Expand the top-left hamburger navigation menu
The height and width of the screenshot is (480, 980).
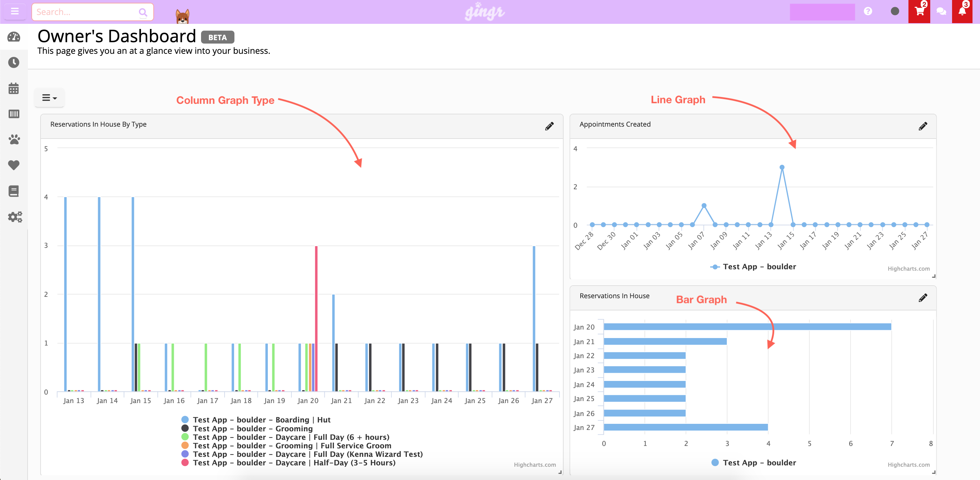15,11
